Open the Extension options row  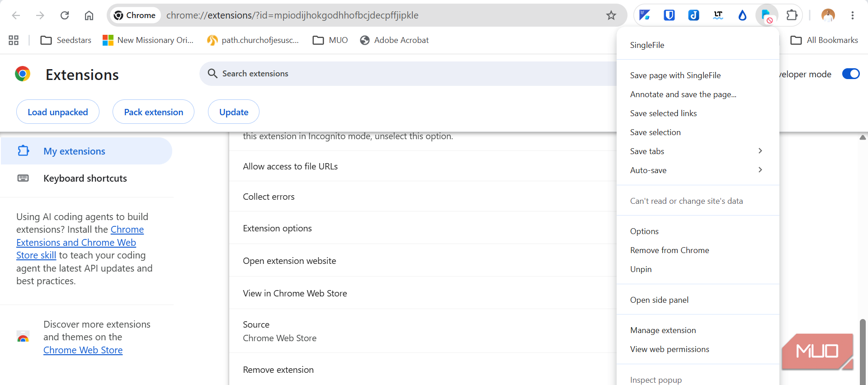423,228
